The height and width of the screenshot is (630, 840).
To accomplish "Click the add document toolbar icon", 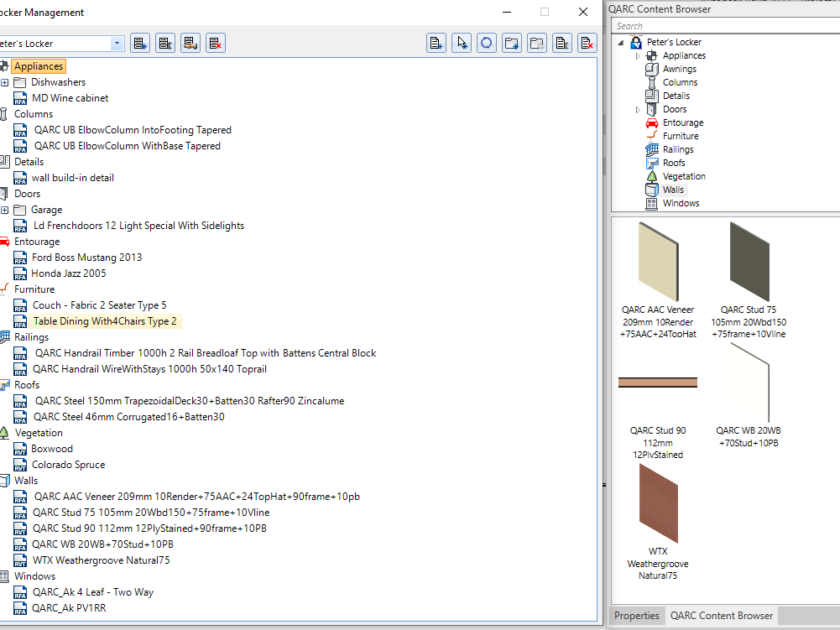I will [435, 43].
